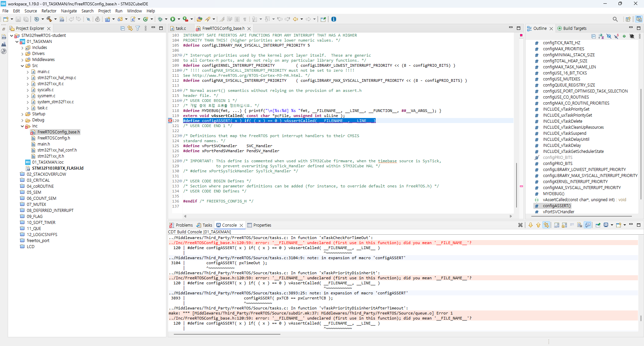Select FreeRTOSConfig.h in the Inc folder
Screen dimensions: 644x346
(x=54, y=138)
